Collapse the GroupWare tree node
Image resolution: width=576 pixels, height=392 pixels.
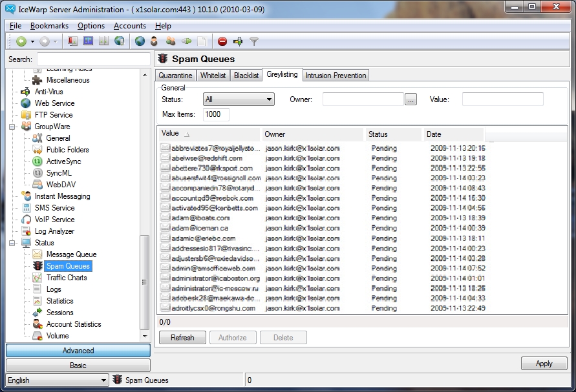[12, 127]
